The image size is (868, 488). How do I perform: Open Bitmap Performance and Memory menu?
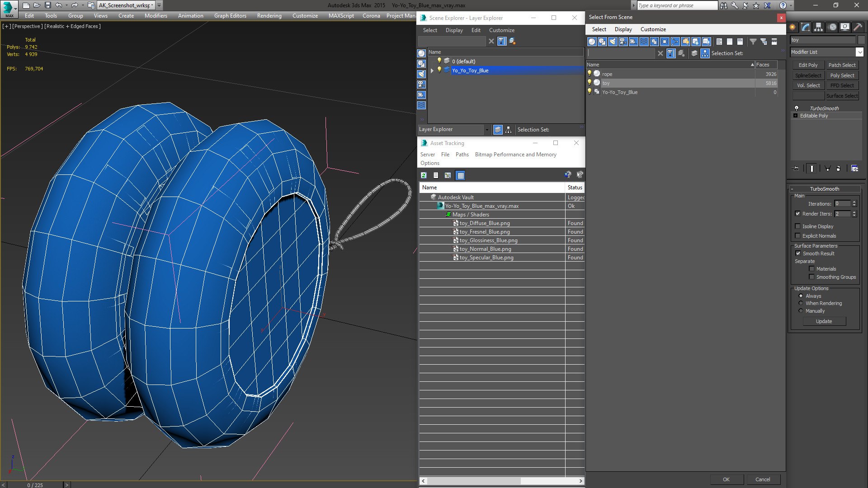[515, 155]
